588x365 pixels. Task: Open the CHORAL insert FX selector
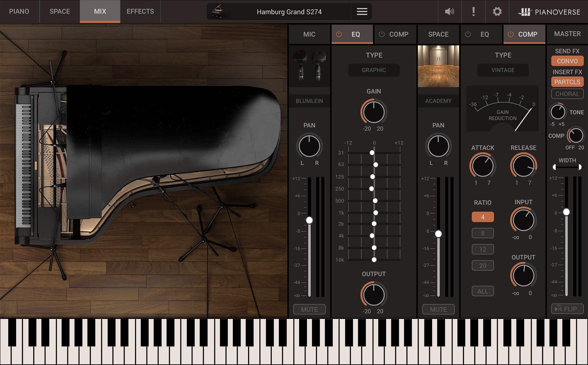click(567, 94)
